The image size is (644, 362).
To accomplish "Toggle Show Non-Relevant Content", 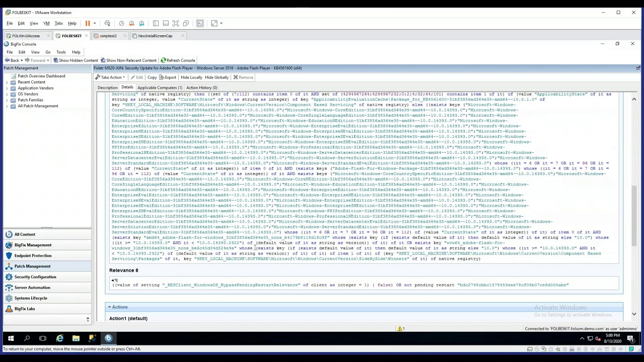I will pyautogui.click(x=128, y=60).
